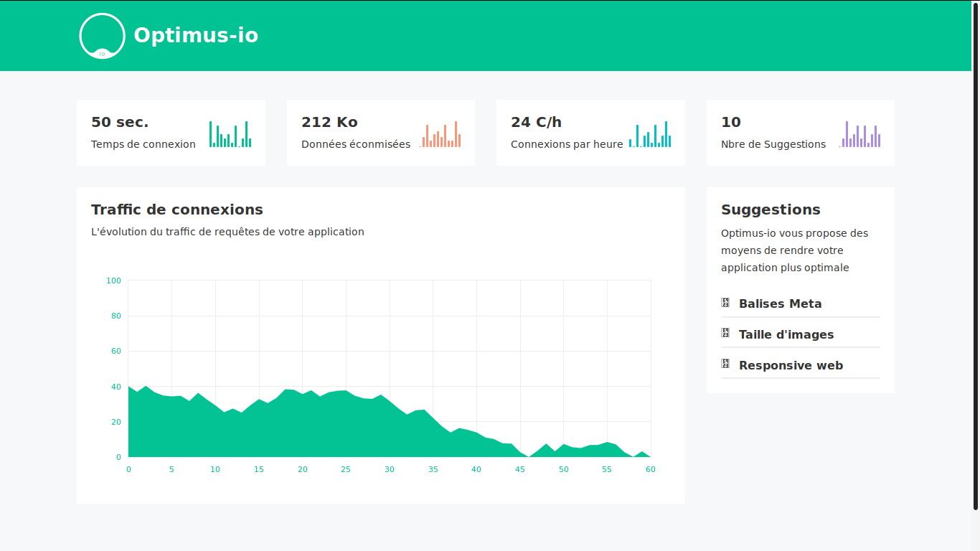This screenshot has height=551, width=980.
Task: Select the 50 sec. connection time card
Action: click(x=120, y=122)
